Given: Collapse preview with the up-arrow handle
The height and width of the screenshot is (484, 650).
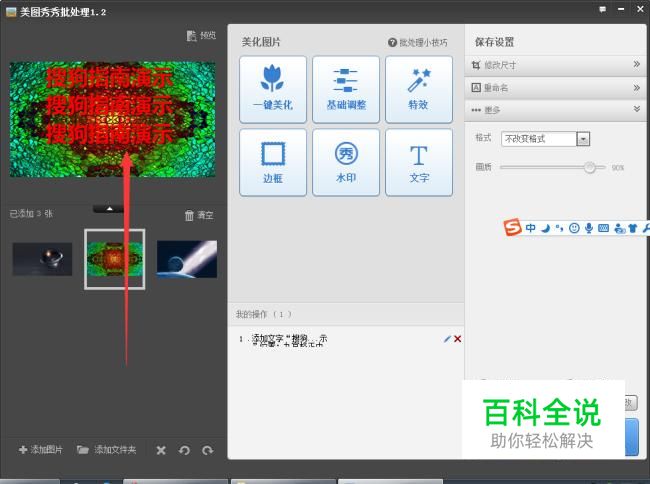Looking at the screenshot, I should coord(109,209).
